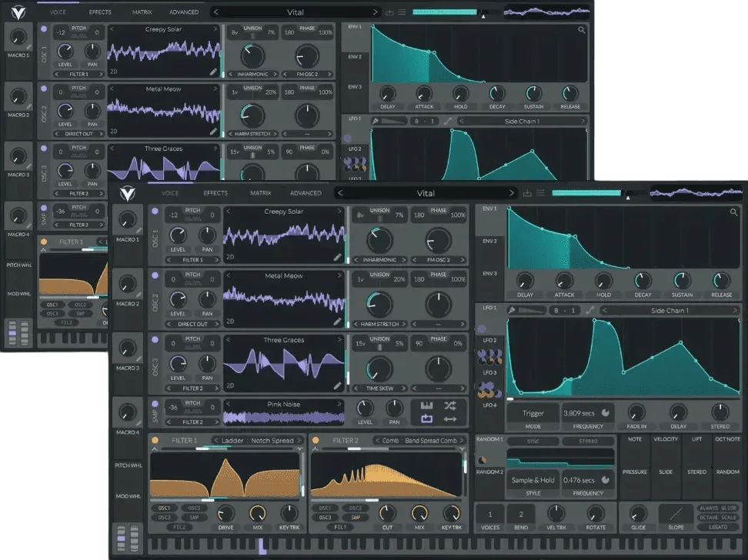Screen dimensions: 748x560
Task: Click the pencil icon on Three Graces wavetable
Action: 337,386
